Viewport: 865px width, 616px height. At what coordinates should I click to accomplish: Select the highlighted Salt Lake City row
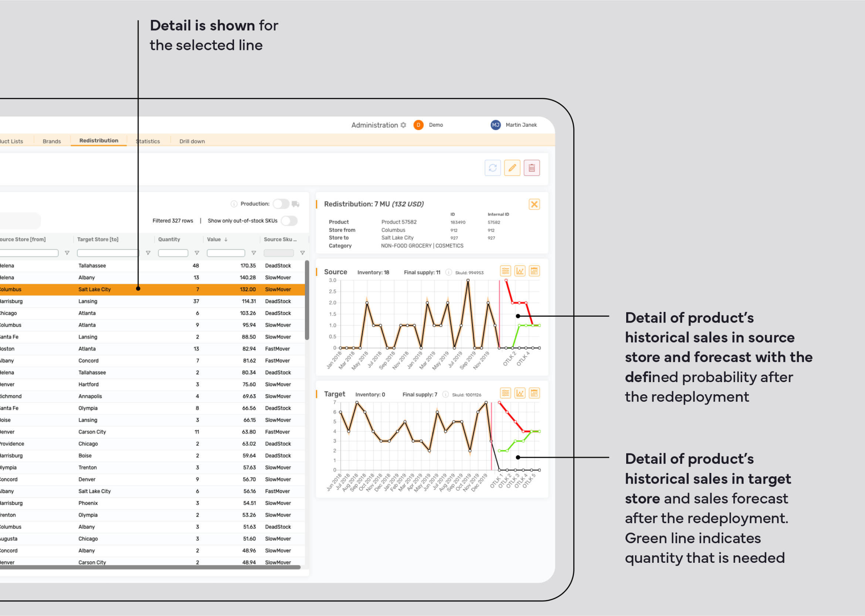[152, 289]
